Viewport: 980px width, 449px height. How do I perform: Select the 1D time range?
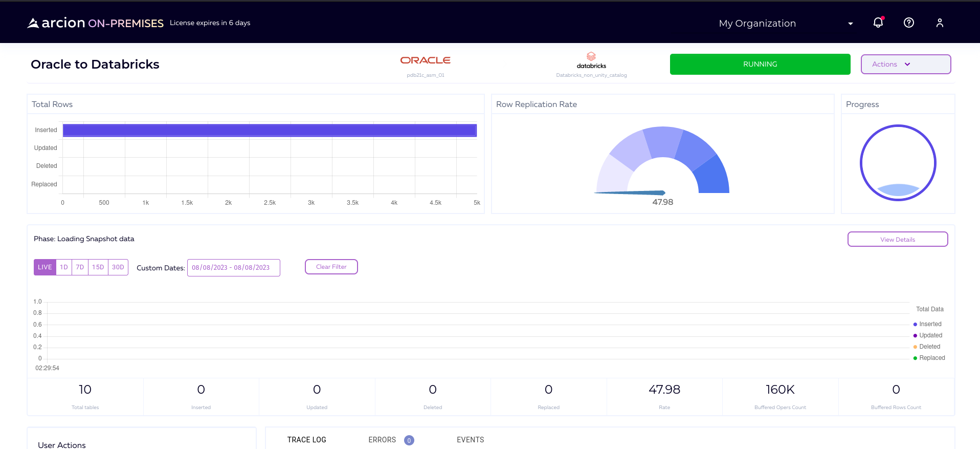pos(64,267)
